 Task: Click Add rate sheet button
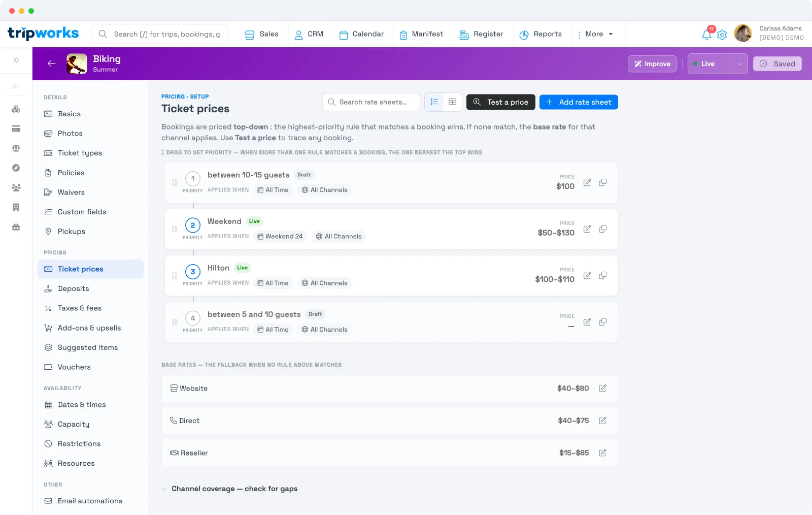point(579,102)
